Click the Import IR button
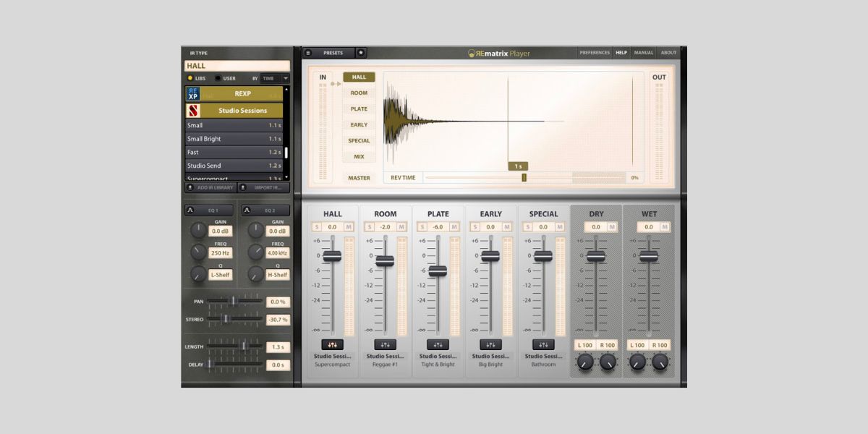Viewport: 868px width, 434px height. [263, 187]
